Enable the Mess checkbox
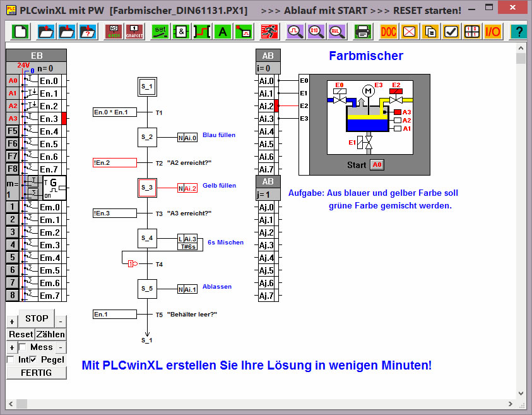532x415 pixels. (x=22, y=347)
